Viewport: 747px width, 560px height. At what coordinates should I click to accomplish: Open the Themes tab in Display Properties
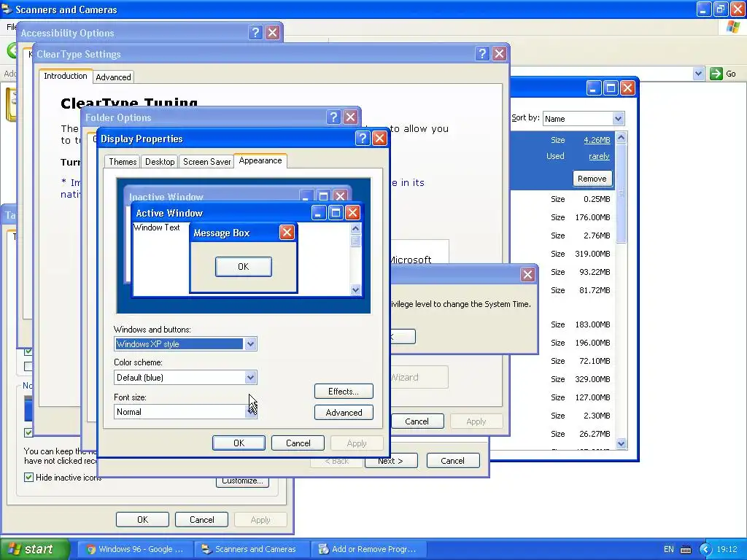pos(123,162)
